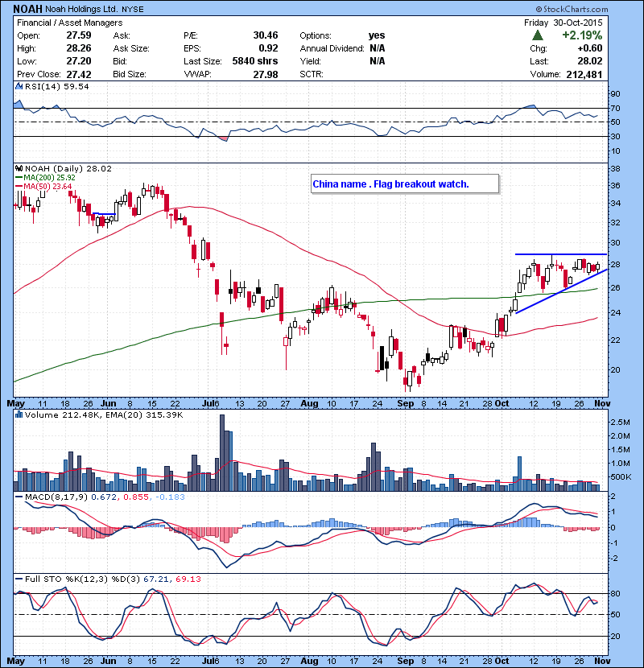Click the NOAH ticker symbol title

tap(28, 9)
